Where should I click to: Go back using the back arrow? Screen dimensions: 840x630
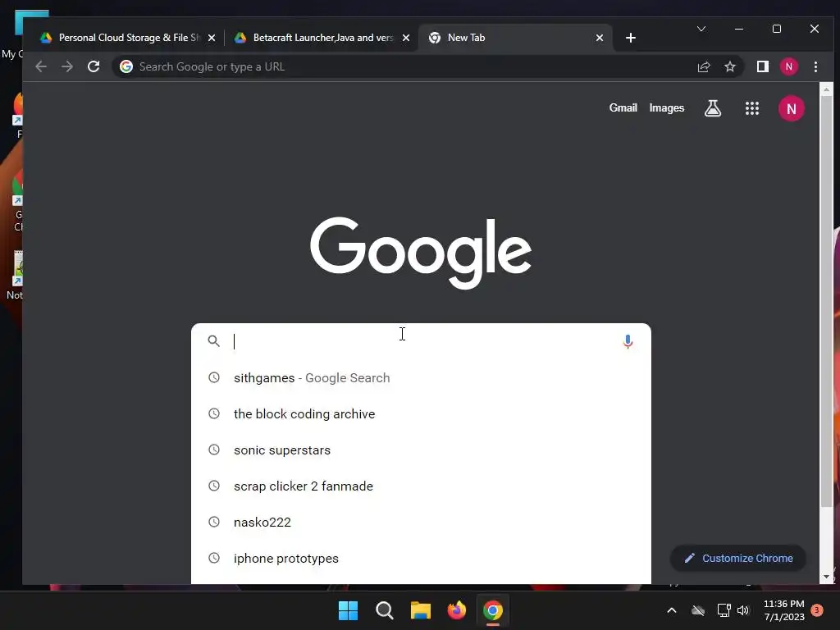point(41,66)
